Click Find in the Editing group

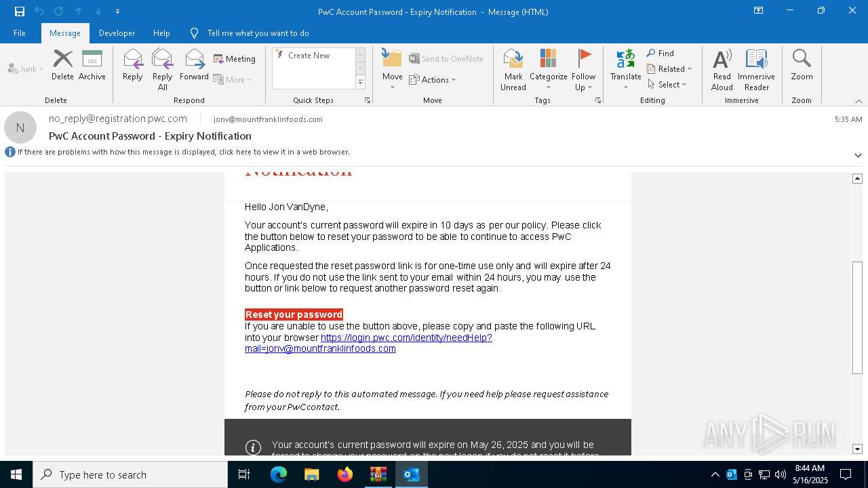660,54
